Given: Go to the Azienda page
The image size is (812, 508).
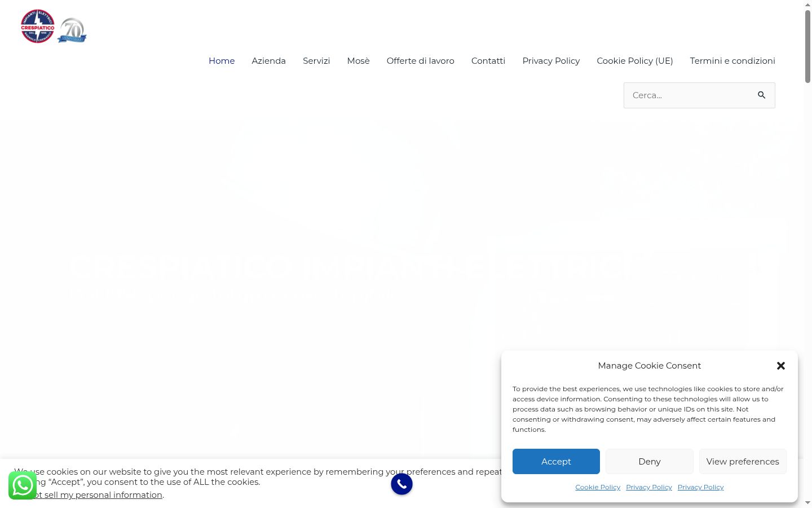Looking at the screenshot, I should click(x=268, y=60).
